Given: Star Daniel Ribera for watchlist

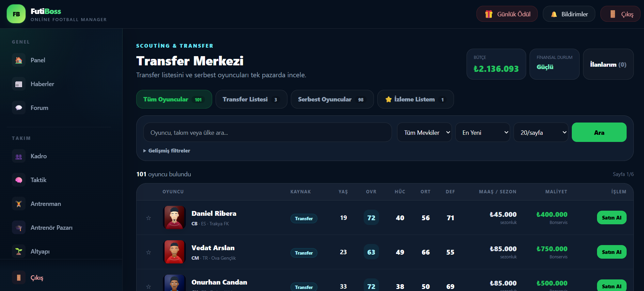Looking at the screenshot, I should (x=148, y=218).
